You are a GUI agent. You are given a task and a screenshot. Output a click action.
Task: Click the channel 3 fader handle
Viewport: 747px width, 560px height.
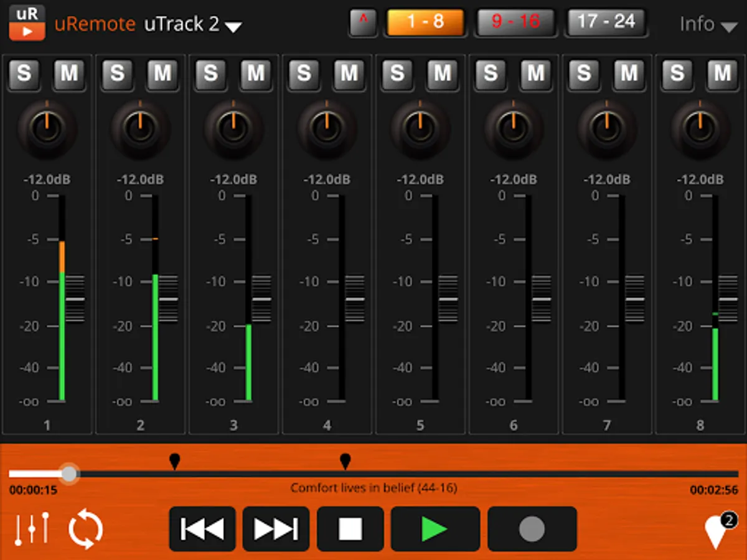point(262,299)
